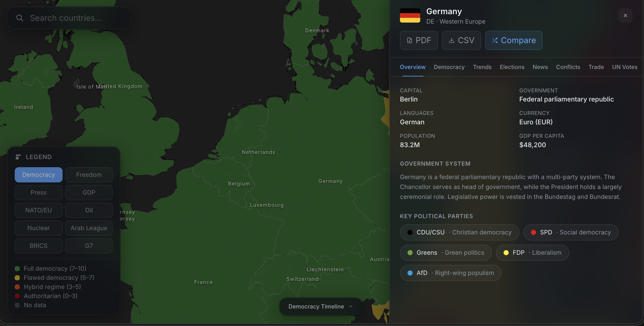Click the Netherlands label on the map
Viewport: 644px width, 326px height.
pyautogui.click(x=258, y=152)
